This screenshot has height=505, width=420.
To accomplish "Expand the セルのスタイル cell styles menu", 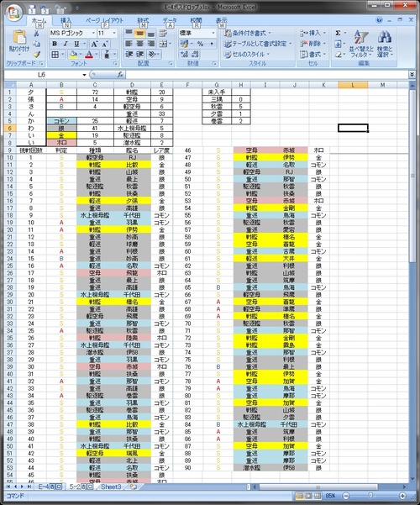I will (x=247, y=55).
